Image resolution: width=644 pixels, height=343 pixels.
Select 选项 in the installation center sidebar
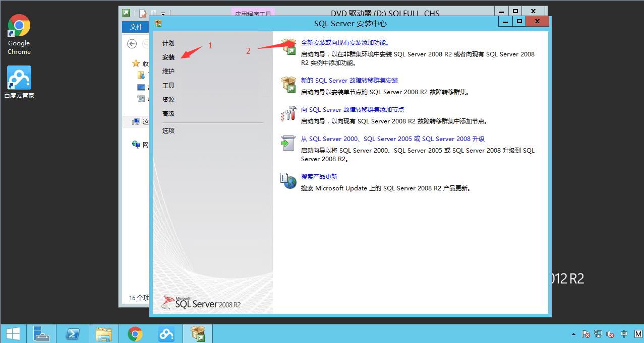click(168, 130)
